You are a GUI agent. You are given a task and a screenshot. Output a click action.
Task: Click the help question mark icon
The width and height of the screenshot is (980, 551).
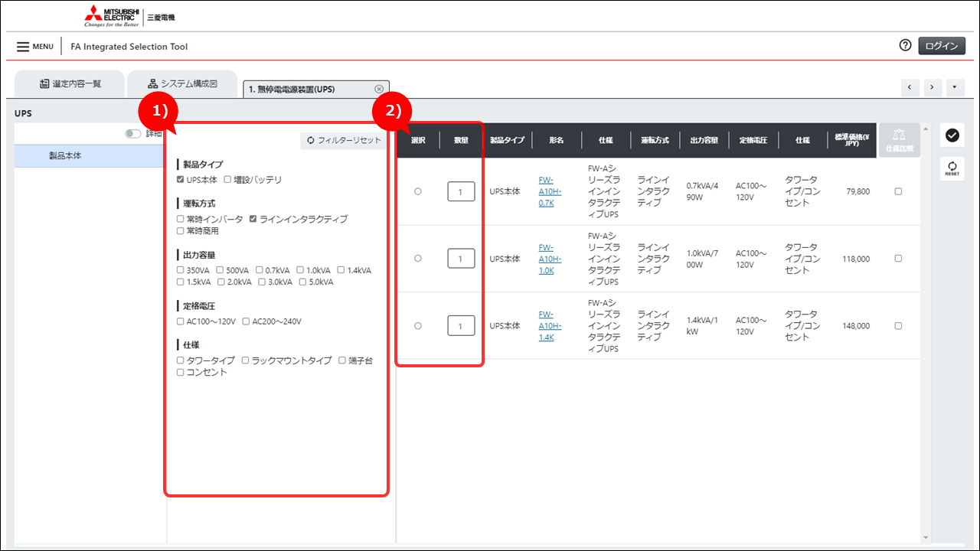tap(905, 46)
